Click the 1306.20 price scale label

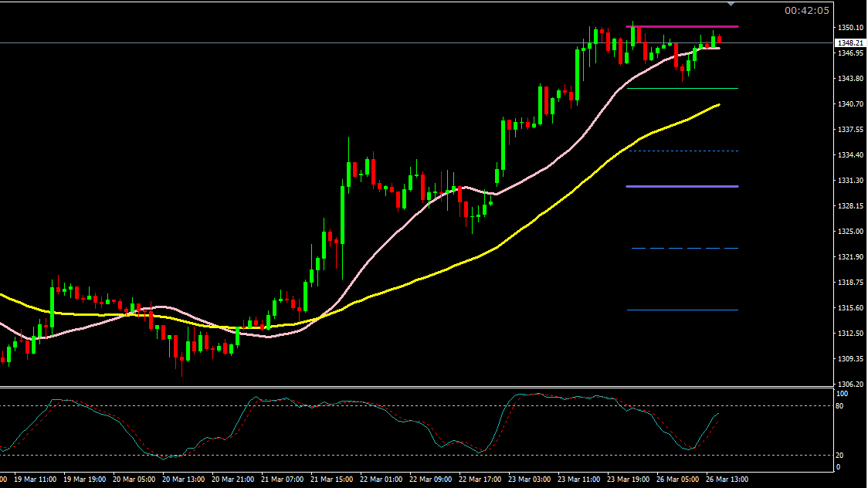click(x=849, y=385)
